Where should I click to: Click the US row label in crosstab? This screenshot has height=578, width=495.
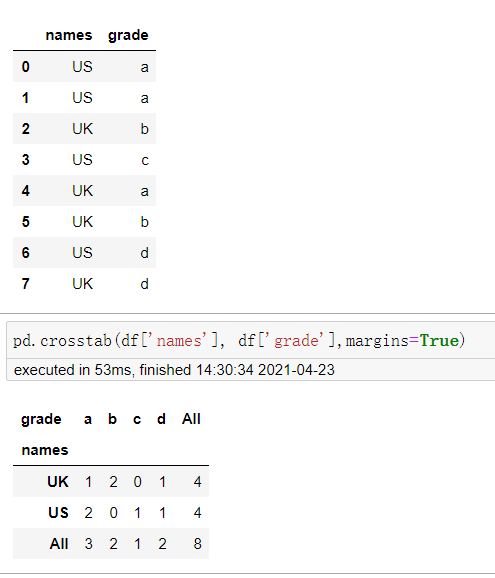tap(58, 512)
